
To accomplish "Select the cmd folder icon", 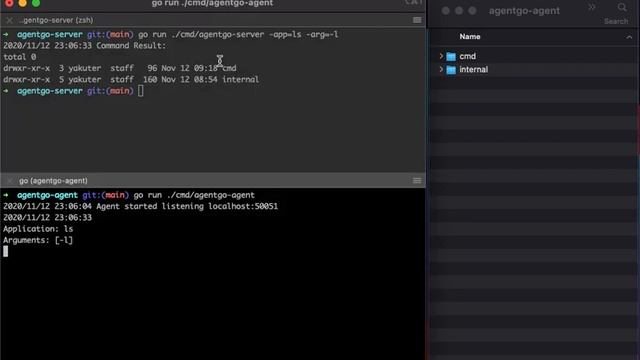I will tap(451, 56).
